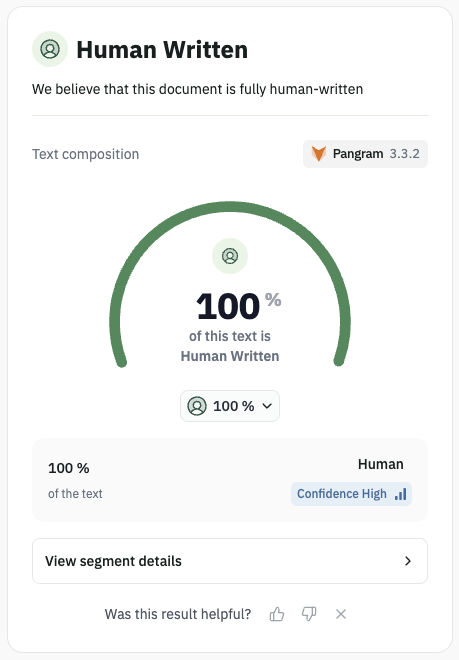The image size is (459, 660).
Task: Click the 100 % of the text row
Action: coord(230,480)
